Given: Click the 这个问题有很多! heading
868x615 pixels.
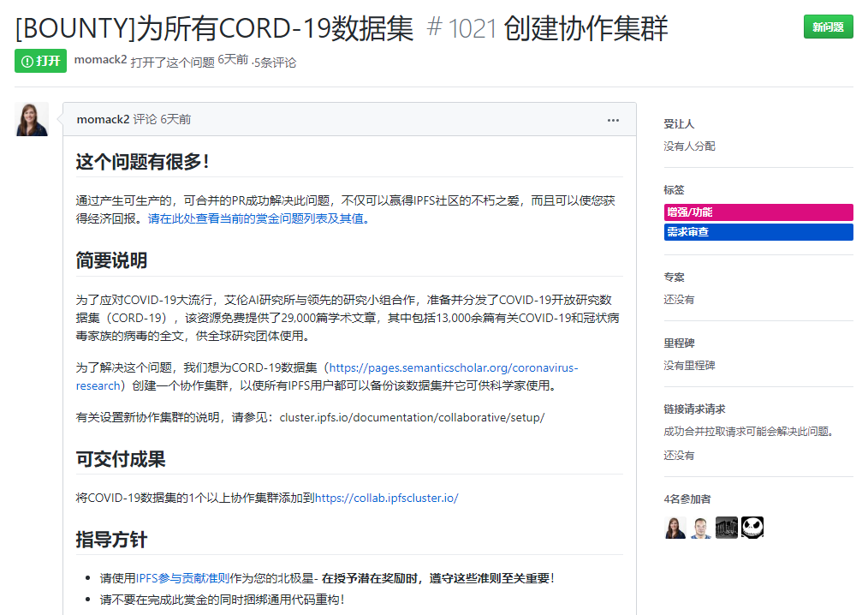Looking at the screenshot, I should pyautogui.click(x=142, y=162).
